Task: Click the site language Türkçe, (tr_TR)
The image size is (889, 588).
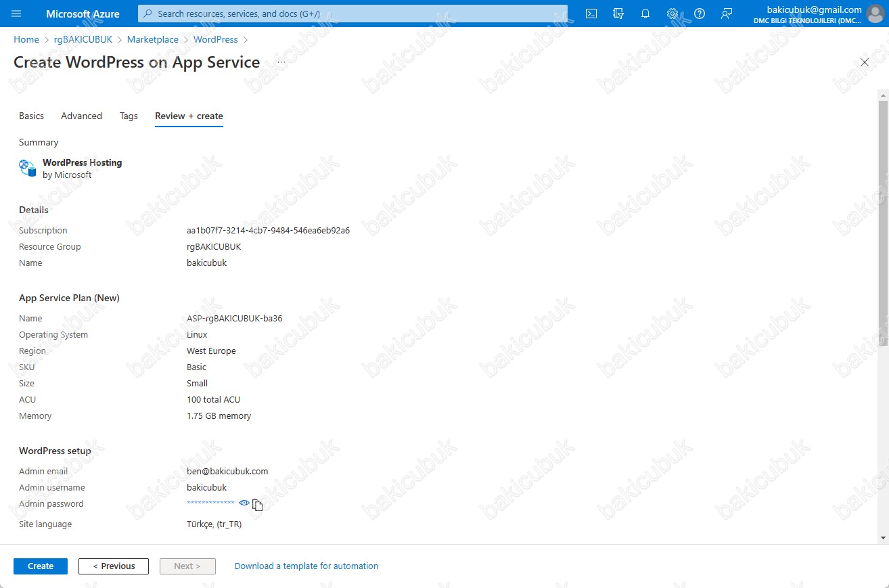Action: [214, 524]
